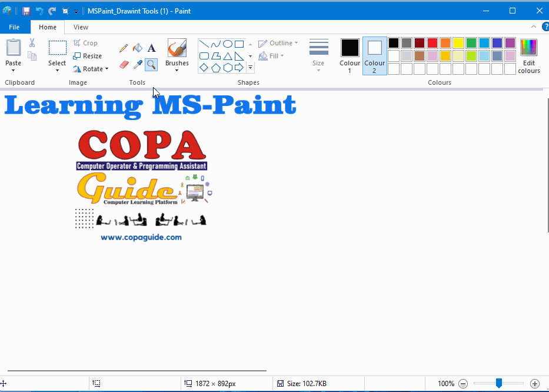The width and height of the screenshot is (549, 392).
Task: Open the Brushes dropdown arrow
Action: (x=177, y=71)
